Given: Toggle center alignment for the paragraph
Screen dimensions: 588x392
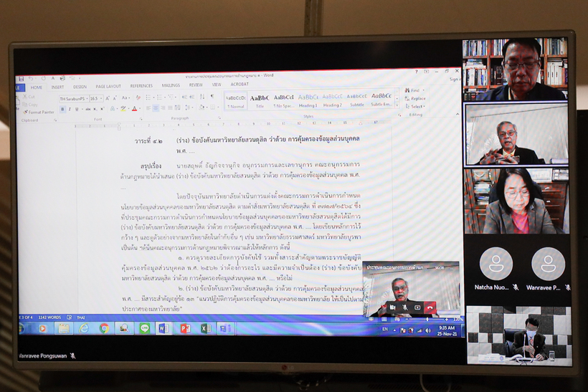Looking at the screenshot, I should coord(156,108).
